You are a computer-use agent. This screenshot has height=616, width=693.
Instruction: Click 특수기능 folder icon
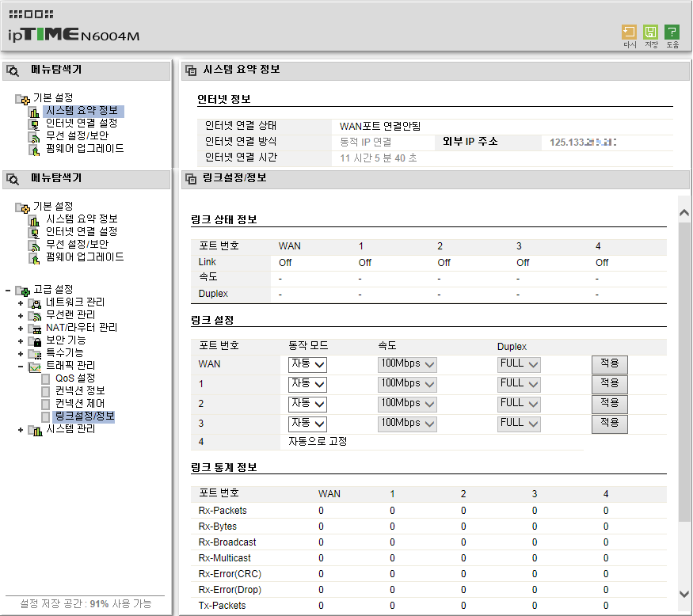[35, 354]
